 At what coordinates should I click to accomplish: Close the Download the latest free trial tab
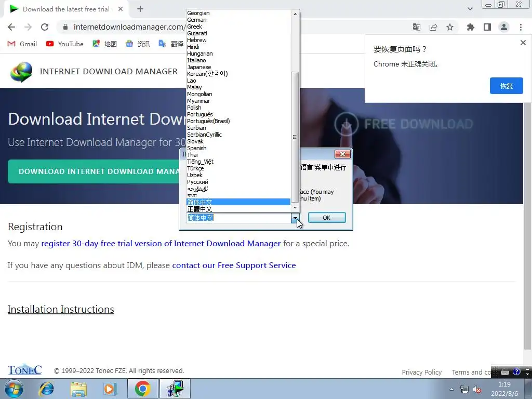tap(121, 9)
